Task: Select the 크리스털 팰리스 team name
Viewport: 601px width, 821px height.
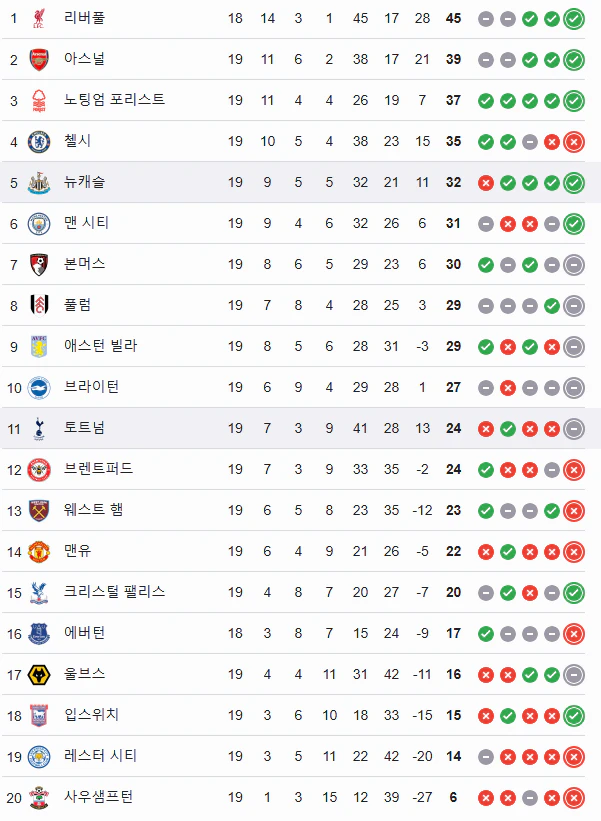Action: (114, 592)
